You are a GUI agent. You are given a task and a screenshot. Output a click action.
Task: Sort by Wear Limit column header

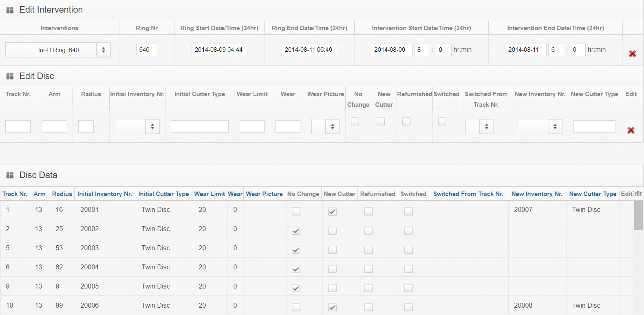click(210, 194)
